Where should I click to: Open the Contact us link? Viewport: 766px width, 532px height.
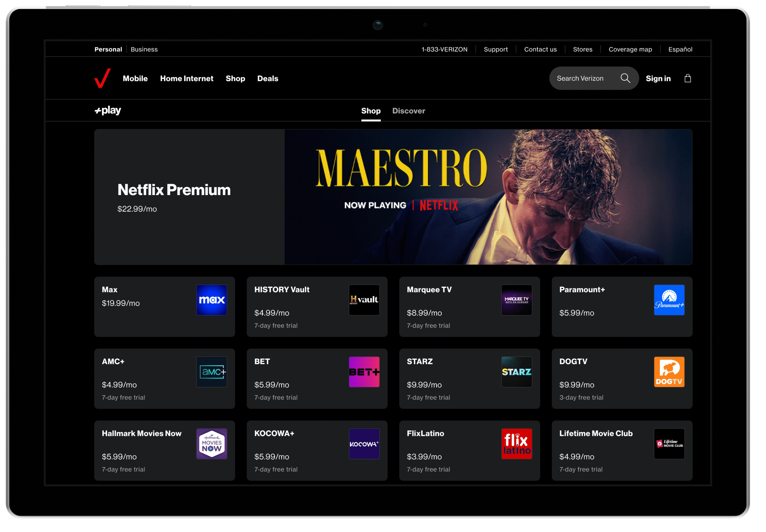pos(540,49)
